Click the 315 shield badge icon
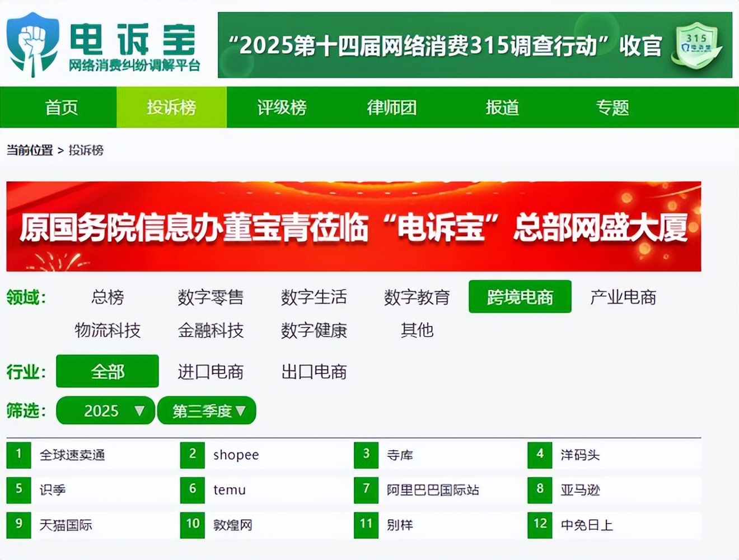739x560 pixels. [697, 45]
